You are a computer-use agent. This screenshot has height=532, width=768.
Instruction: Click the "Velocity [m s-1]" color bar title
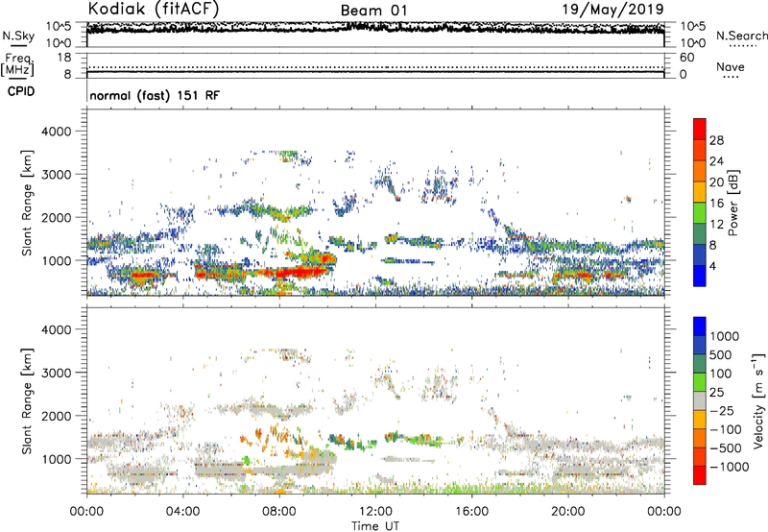pos(758,400)
